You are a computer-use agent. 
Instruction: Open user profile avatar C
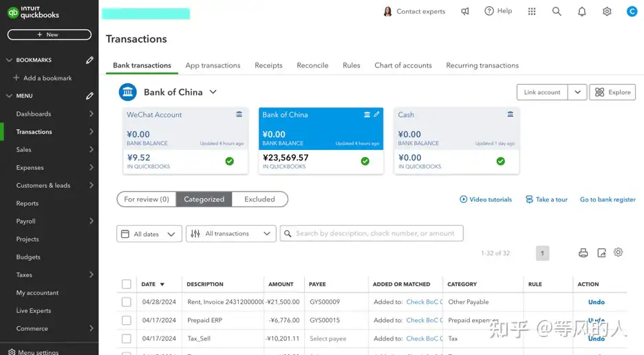(632, 12)
